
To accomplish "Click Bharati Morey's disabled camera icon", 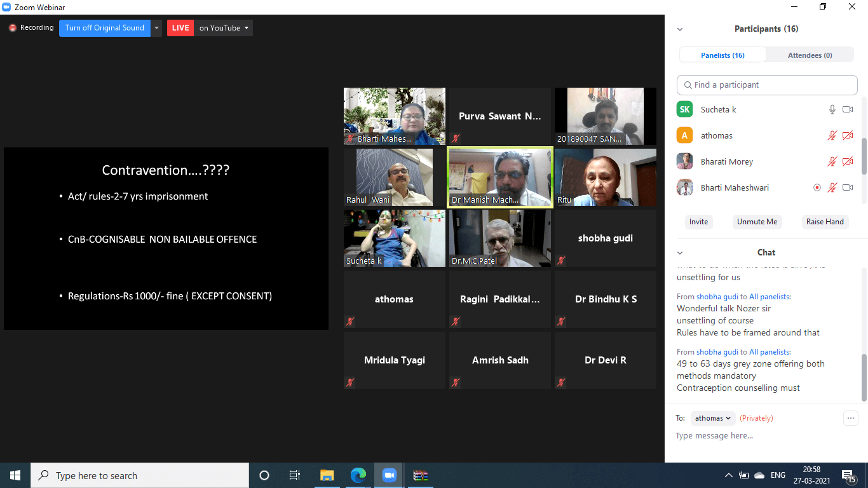I will (x=847, y=161).
